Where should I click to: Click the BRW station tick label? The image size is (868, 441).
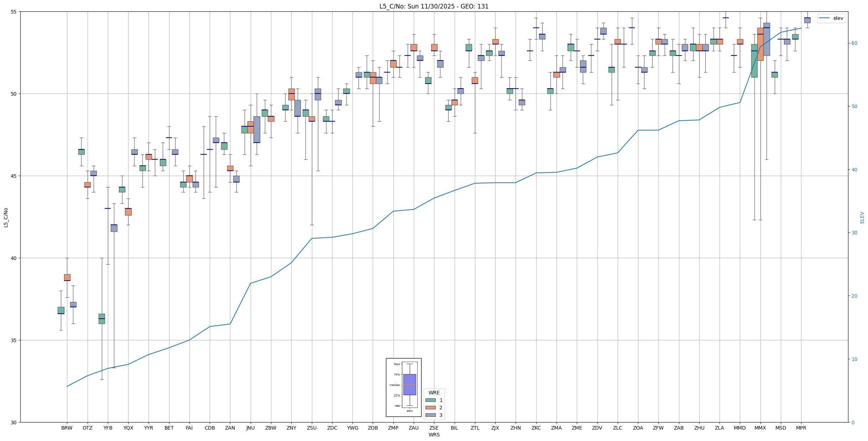tap(67, 428)
